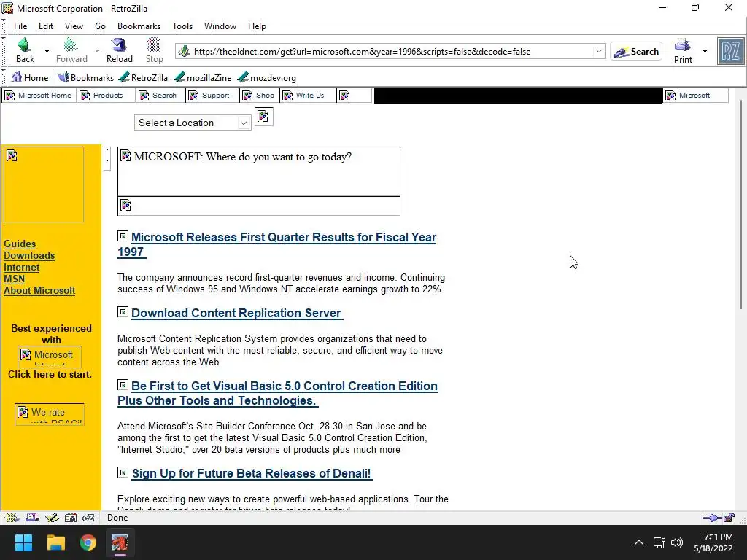Open the RetroZilla bookmark link
The height and width of the screenshot is (560, 747).
144,77
